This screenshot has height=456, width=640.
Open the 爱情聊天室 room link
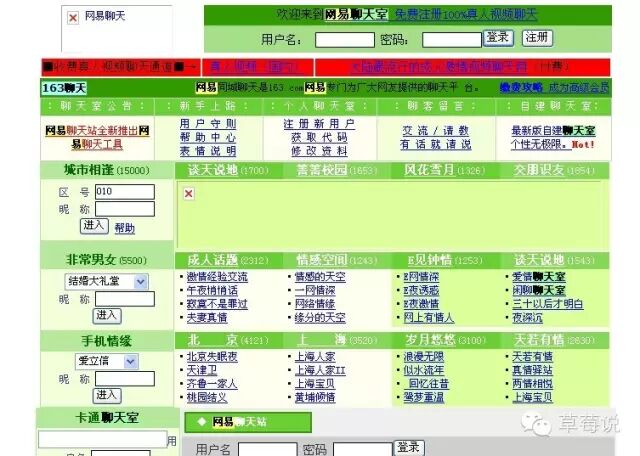click(x=539, y=277)
